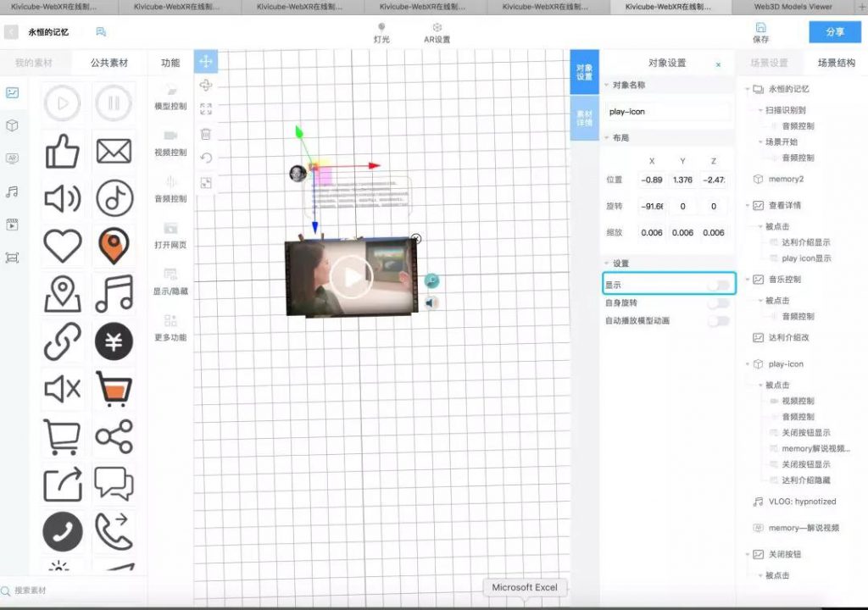Enable the 自身旋转 self-rotation switch
Screen dimensions: 868x610
[718, 302]
